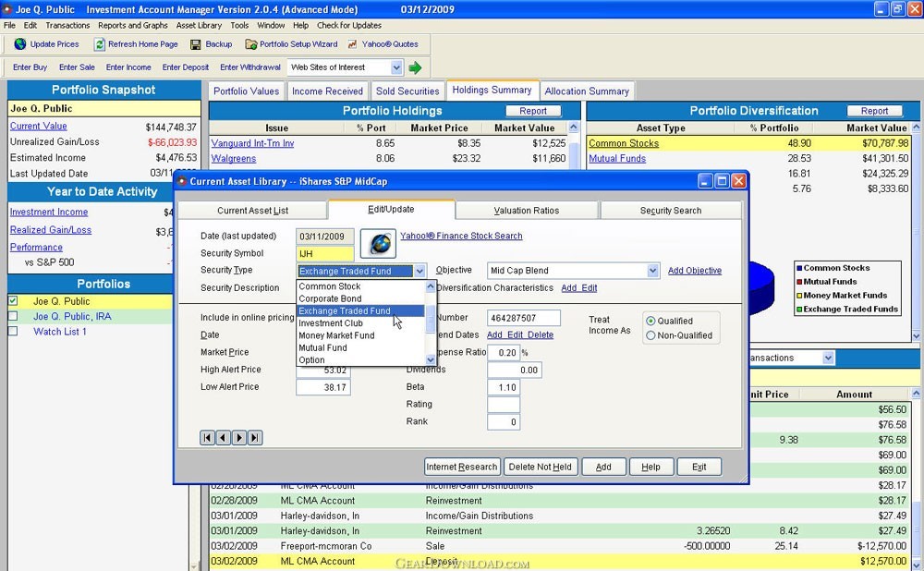Click the Add button in dialog
Screen dimensions: 924x571
(x=603, y=468)
